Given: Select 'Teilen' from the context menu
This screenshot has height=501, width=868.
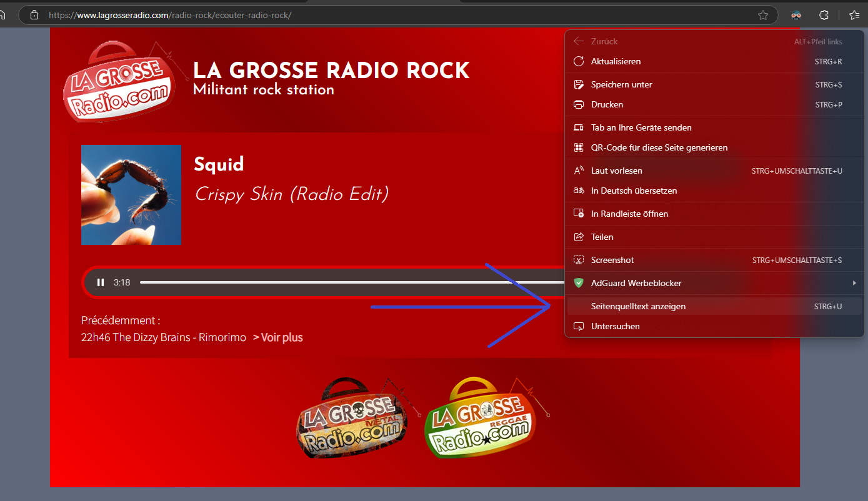Looking at the screenshot, I should pyautogui.click(x=714, y=237).
